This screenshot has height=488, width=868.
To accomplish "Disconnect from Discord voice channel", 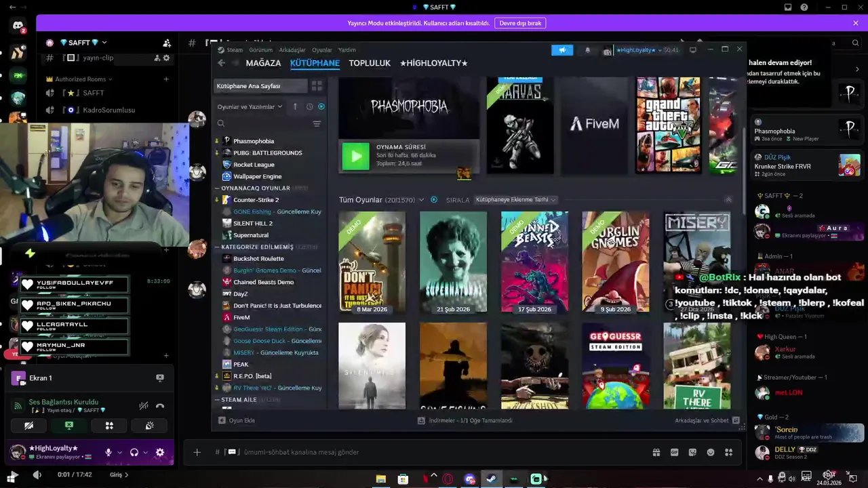I will point(160,406).
